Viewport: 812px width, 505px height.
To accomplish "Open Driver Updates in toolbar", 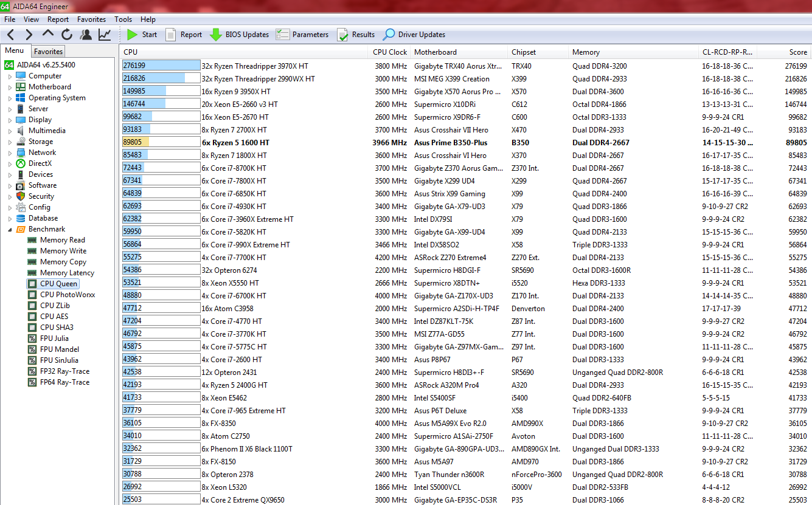I will [414, 35].
